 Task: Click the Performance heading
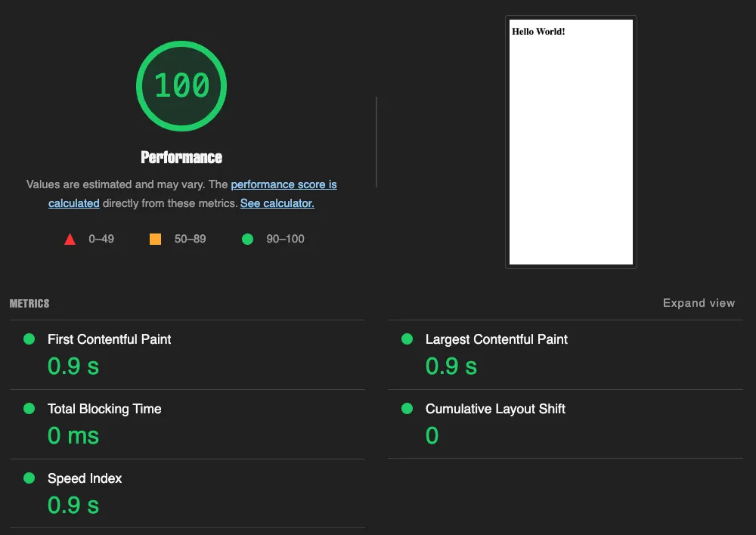click(x=181, y=157)
